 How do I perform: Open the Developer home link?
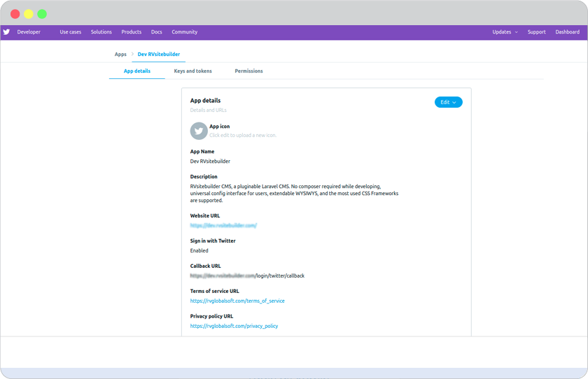tap(29, 32)
